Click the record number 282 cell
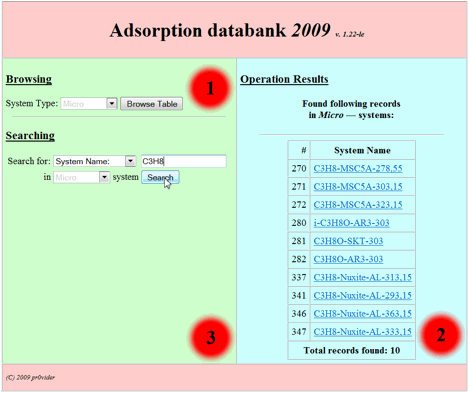The width and height of the screenshot is (469, 393). (x=299, y=259)
